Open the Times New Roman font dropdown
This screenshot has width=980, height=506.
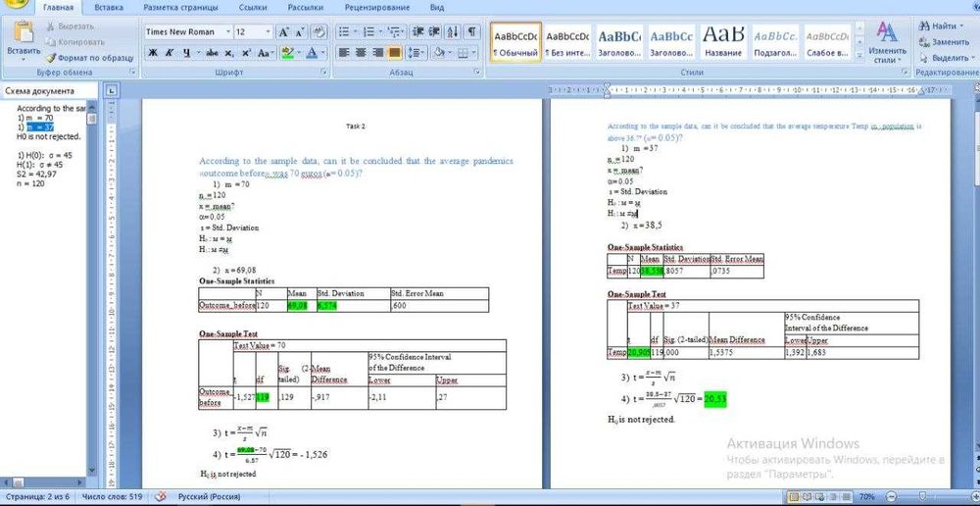tap(228, 32)
